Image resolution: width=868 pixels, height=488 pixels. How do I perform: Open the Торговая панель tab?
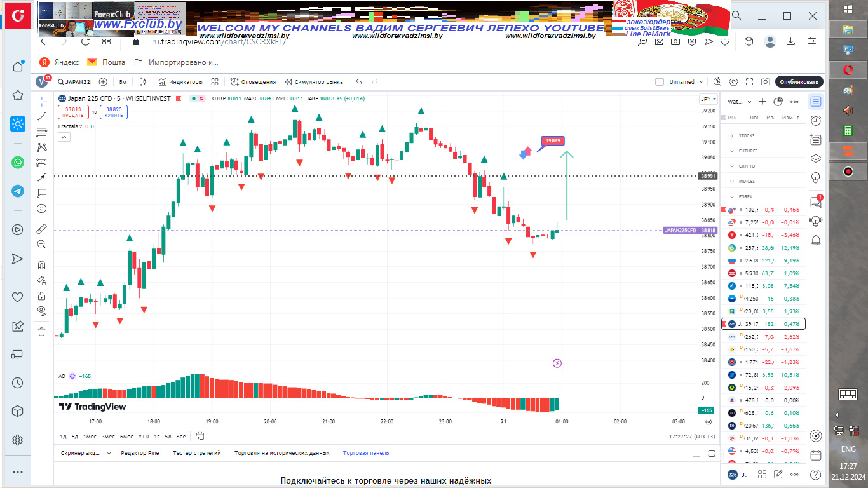tap(366, 453)
